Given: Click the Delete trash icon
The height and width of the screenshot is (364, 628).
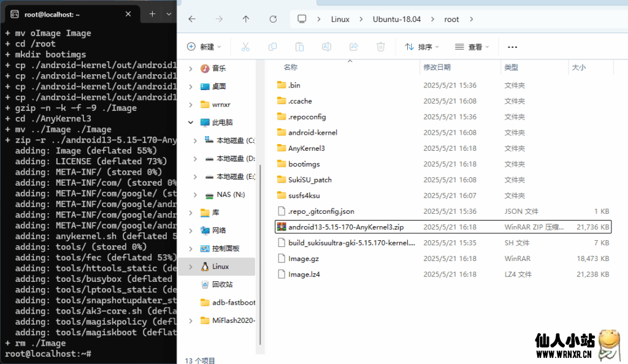Looking at the screenshot, I should coord(380,47).
